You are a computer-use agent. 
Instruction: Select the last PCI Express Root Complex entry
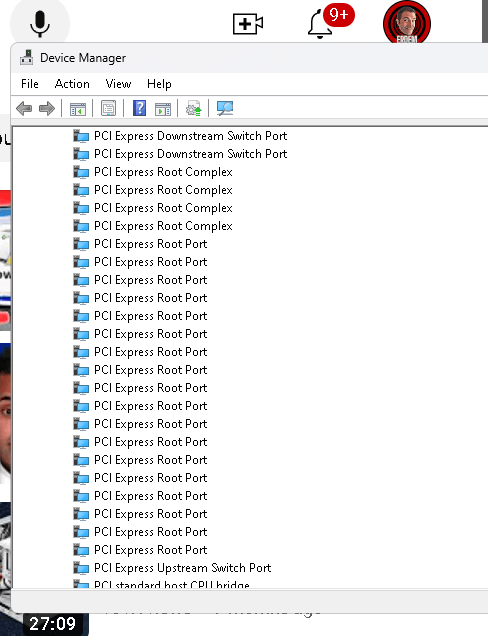click(x=163, y=226)
